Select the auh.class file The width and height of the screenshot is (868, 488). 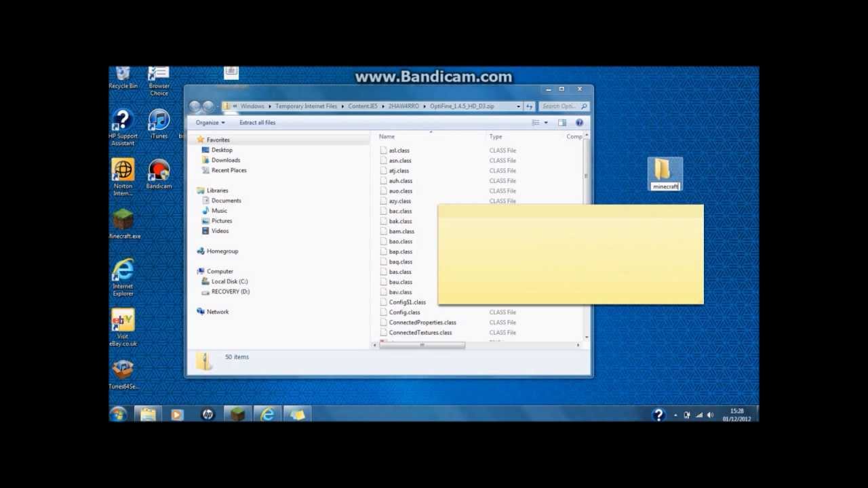(400, 181)
